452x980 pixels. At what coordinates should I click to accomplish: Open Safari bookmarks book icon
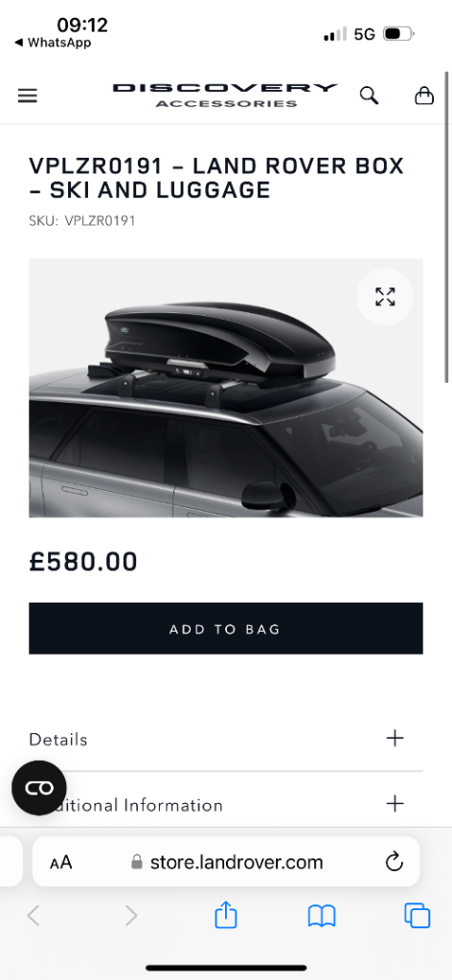click(322, 916)
